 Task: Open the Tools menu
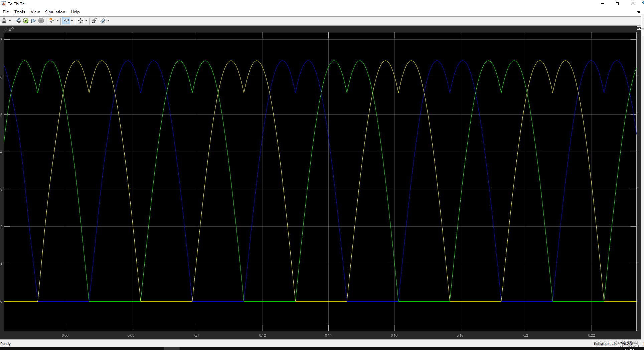(20, 12)
